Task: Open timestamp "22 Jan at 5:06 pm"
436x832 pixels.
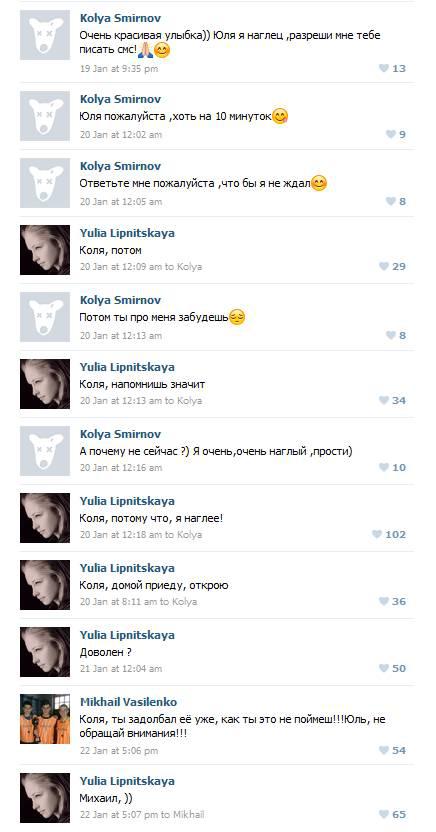Action: pyautogui.click(x=119, y=750)
